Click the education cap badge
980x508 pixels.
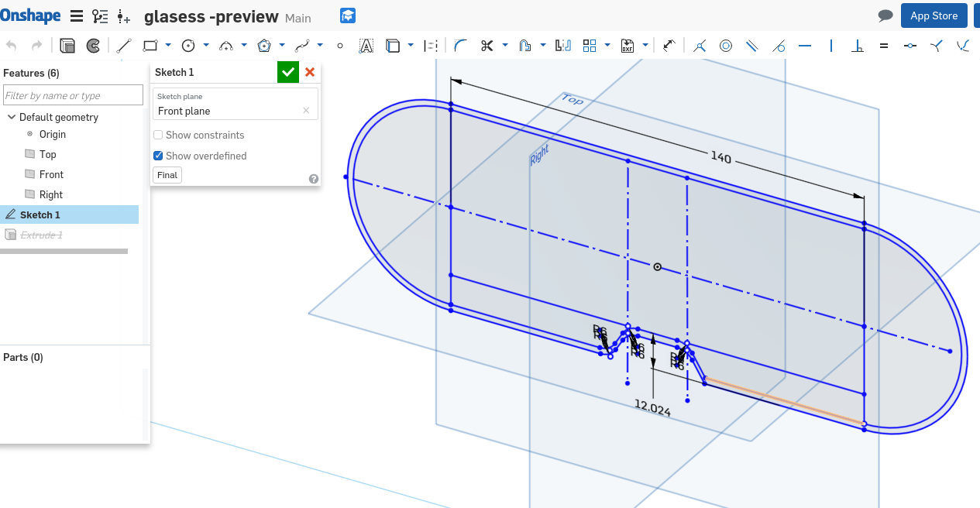(x=348, y=15)
